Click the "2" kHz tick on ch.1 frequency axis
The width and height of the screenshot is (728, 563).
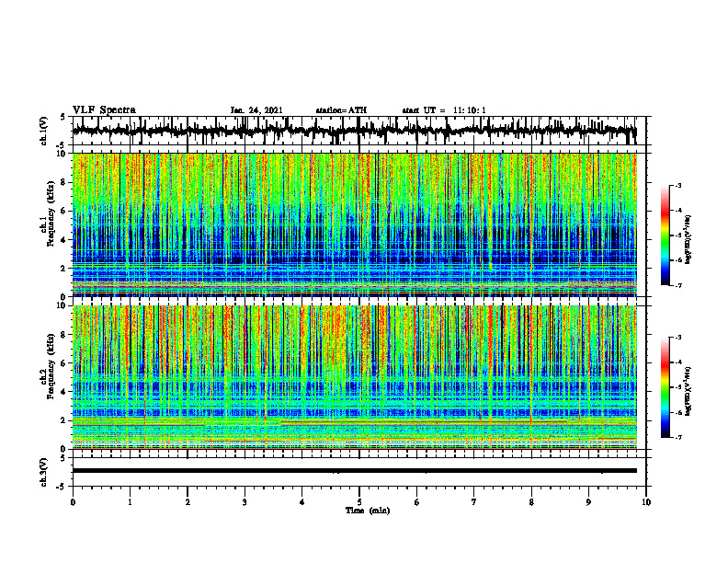coord(64,268)
